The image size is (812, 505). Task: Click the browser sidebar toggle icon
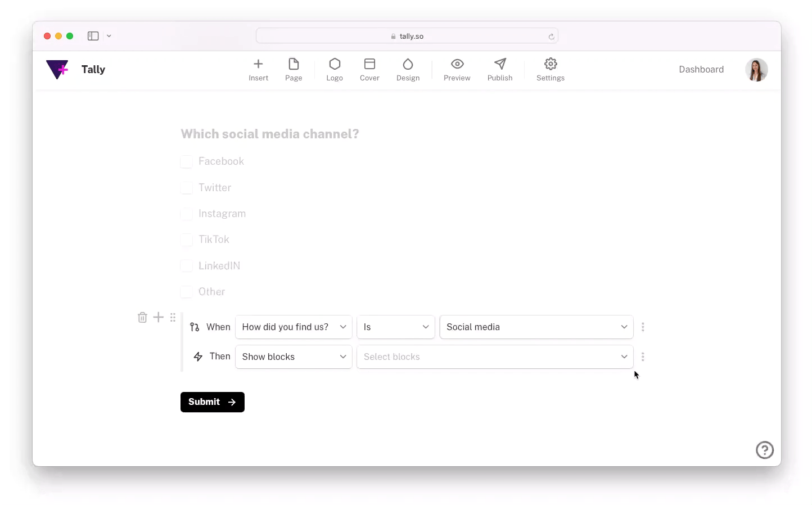(93, 36)
